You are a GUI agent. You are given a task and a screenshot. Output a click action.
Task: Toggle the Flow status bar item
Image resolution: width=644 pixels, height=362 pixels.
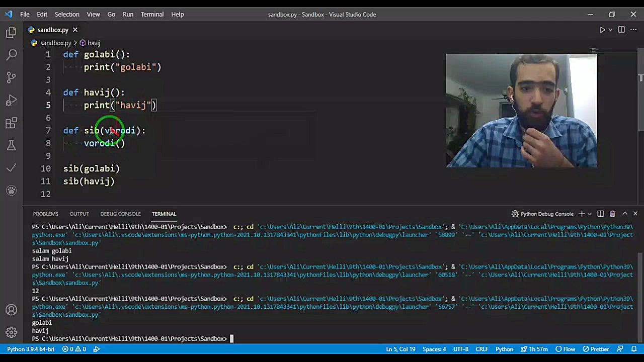pyautogui.click(x=565, y=349)
